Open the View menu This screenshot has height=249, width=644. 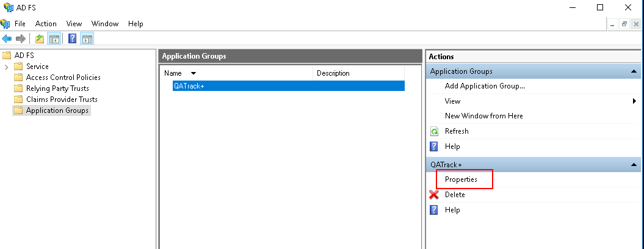[74, 24]
